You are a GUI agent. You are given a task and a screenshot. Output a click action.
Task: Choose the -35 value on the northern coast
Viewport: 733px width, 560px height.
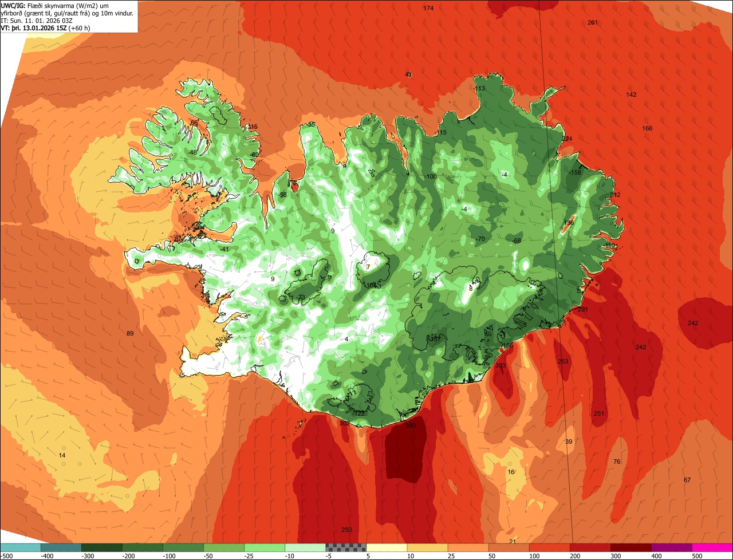[311, 124]
